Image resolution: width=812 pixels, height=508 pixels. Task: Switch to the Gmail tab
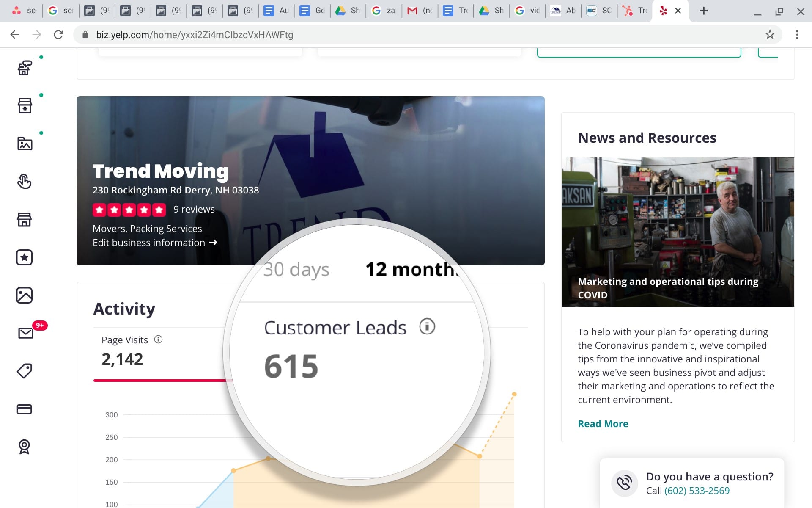[x=420, y=11]
